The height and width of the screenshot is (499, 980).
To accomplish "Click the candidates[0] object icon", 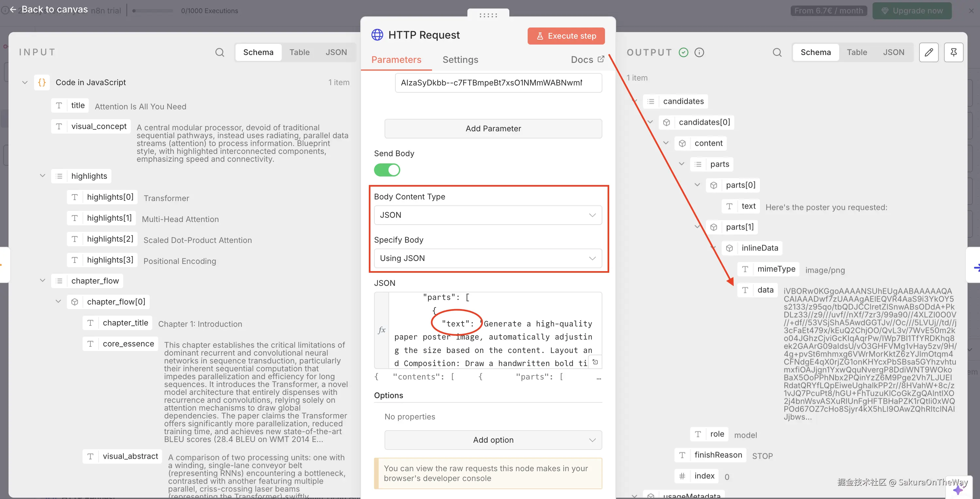I will [667, 122].
